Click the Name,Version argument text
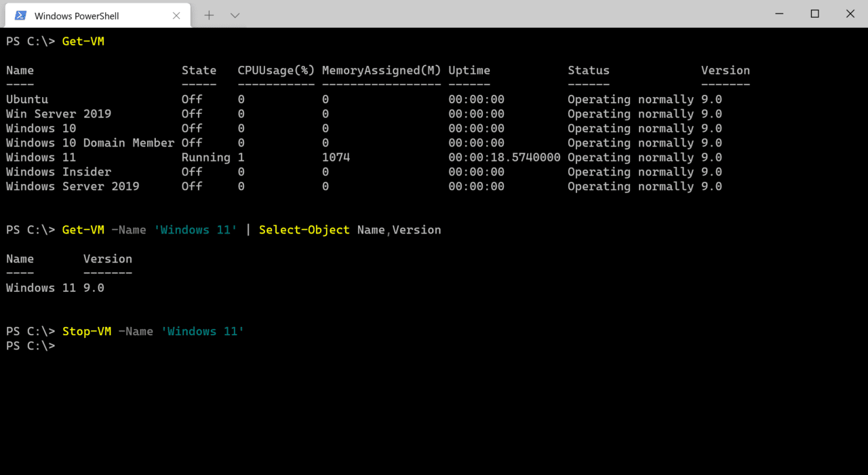The width and height of the screenshot is (868, 475). [x=399, y=230]
